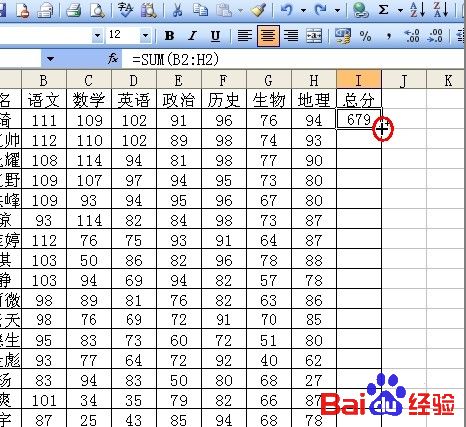Sort descending with the Z-A icon

441,10
